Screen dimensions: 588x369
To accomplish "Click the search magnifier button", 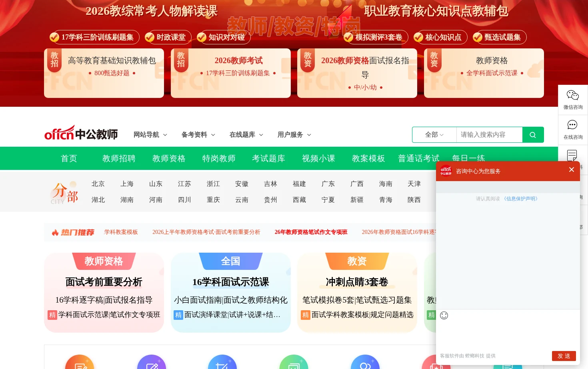I will click(x=533, y=135).
